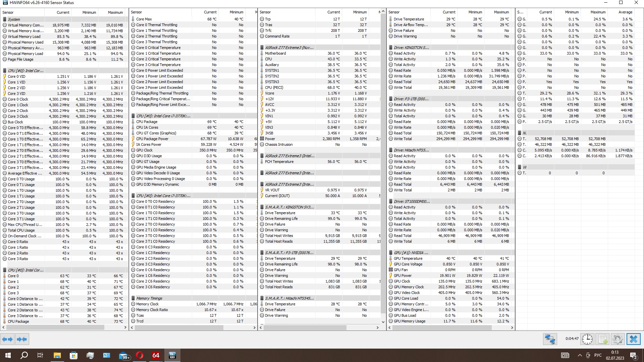
Task: Click the logging start sheet icon
Action: click(x=603, y=339)
